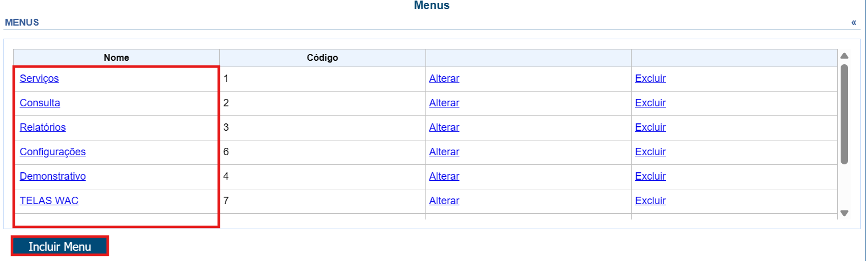Click Alterar for TELAS WAC row
The height and width of the screenshot is (261, 868).
[444, 201]
